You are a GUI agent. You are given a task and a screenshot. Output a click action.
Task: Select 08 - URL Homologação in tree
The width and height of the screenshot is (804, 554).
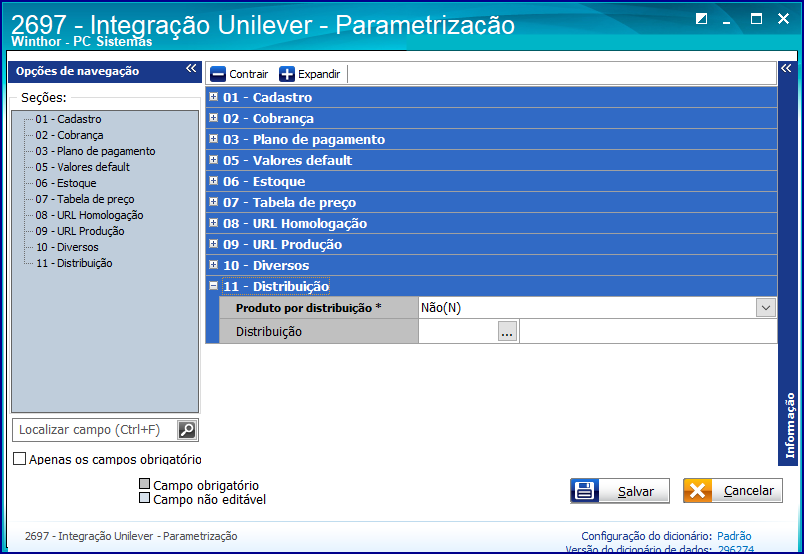89,215
